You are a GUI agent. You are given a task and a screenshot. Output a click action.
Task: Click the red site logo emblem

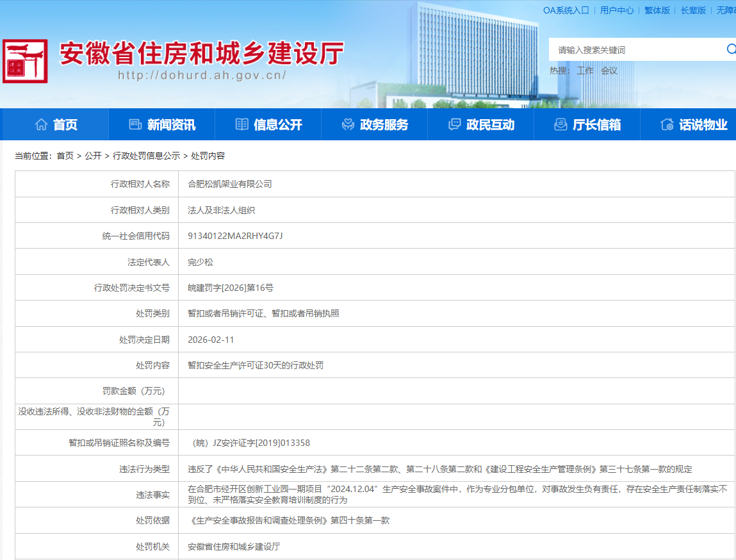point(25,61)
